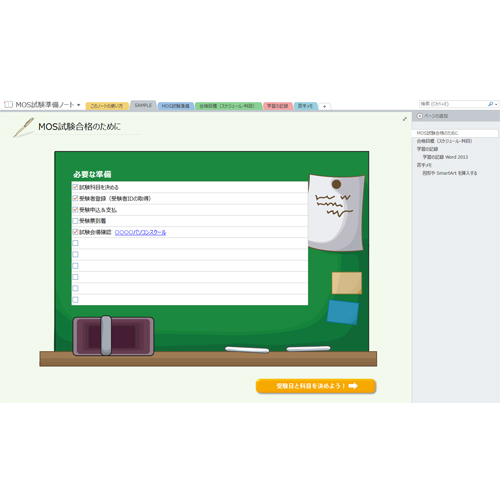Open the search scope dropdown arrow
The image size is (500, 500).
(x=496, y=105)
